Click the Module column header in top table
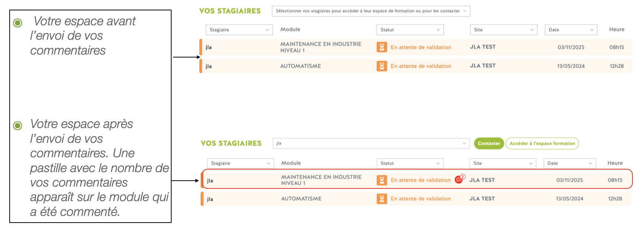Image resolution: width=644 pixels, height=230 pixels. (290, 29)
